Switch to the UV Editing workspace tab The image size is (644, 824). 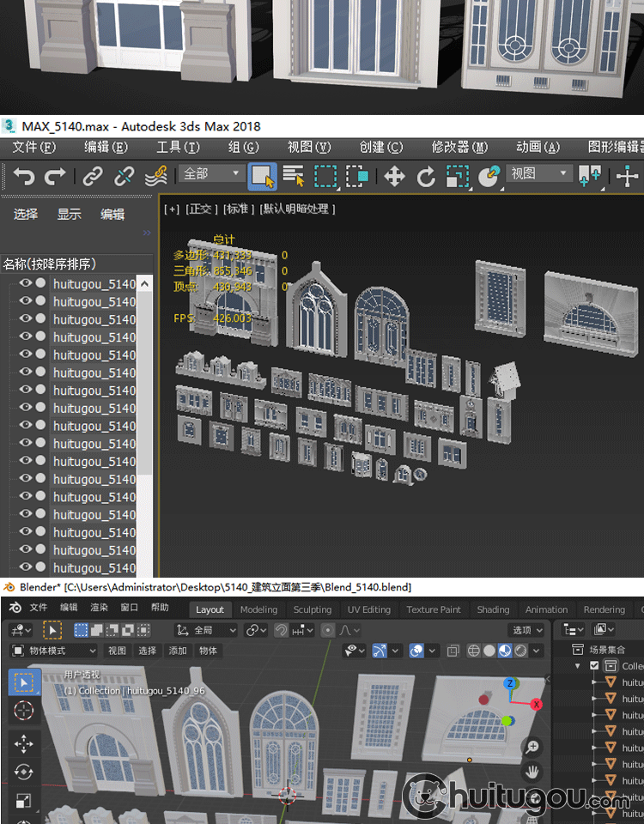coord(369,609)
